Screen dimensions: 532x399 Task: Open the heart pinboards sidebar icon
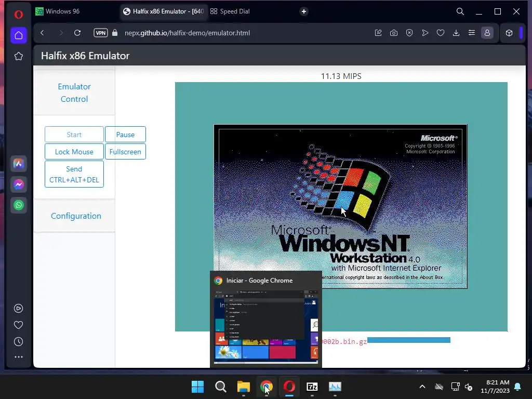pyautogui.click(x=18, y=325)
